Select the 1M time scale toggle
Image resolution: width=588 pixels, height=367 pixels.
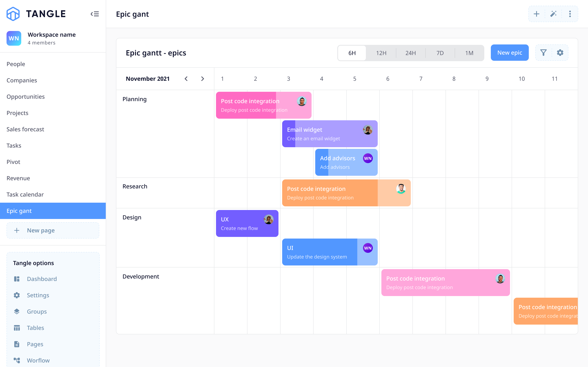(469, 53)
